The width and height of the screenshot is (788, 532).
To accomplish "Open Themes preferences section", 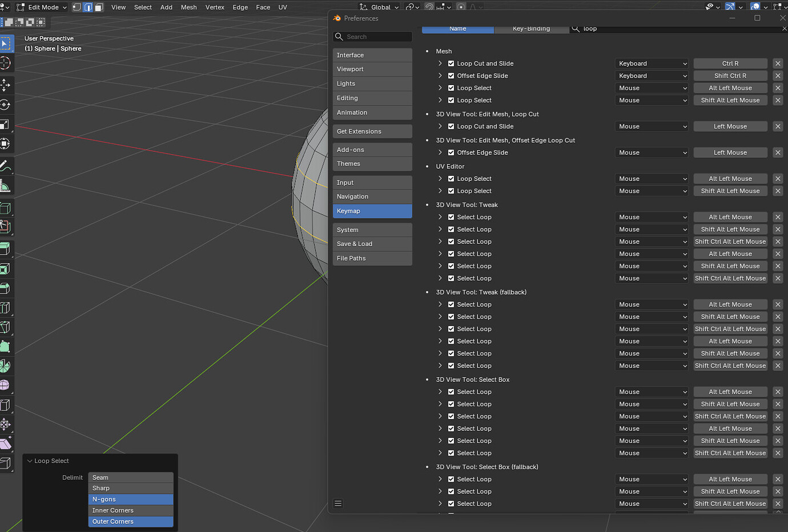I will coord(372,164).
